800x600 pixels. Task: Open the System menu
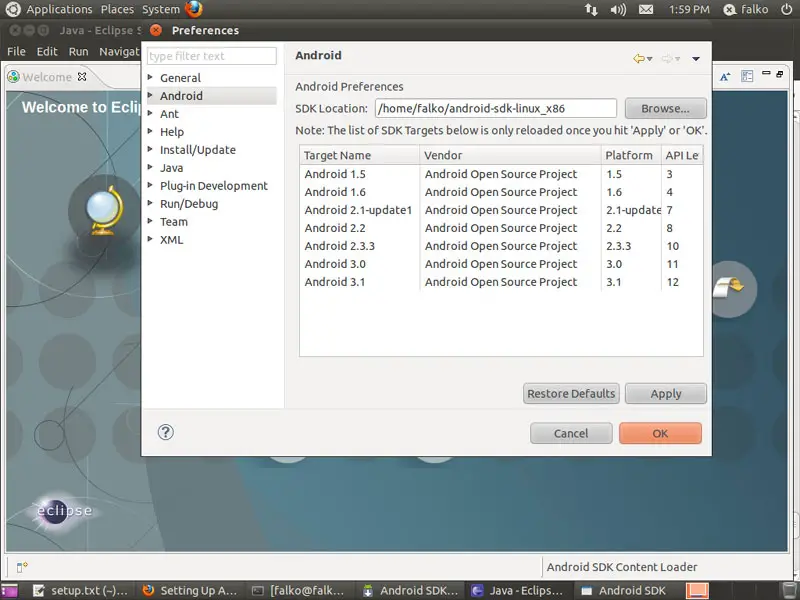pos(161,9)
